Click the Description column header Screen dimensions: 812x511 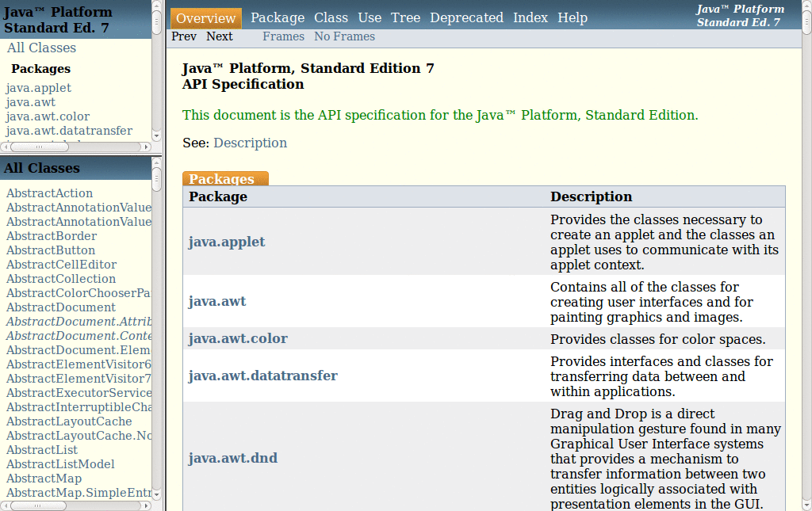pyautogui.click(x=591, y=197)
